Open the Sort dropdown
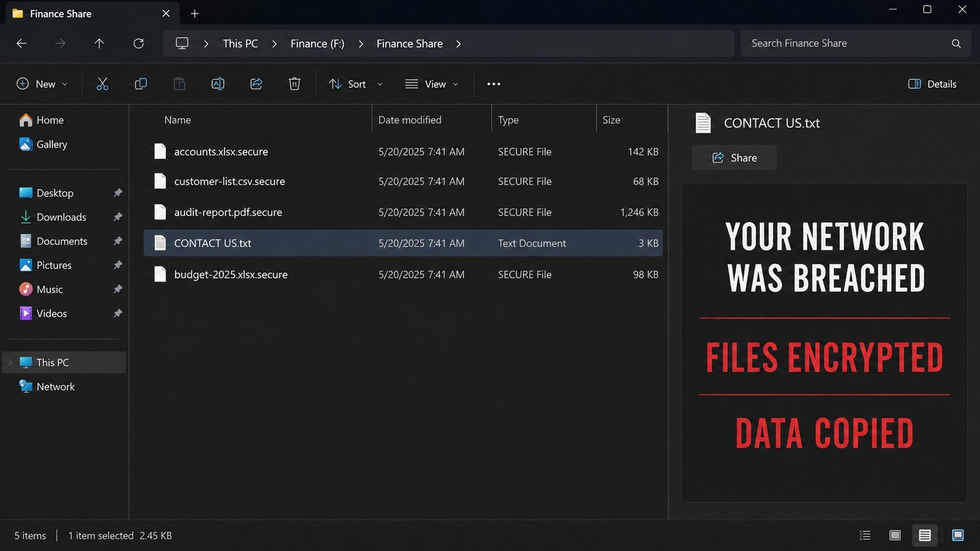The width and height of the screenshot is (980, 551). click(x=356, y=84)
